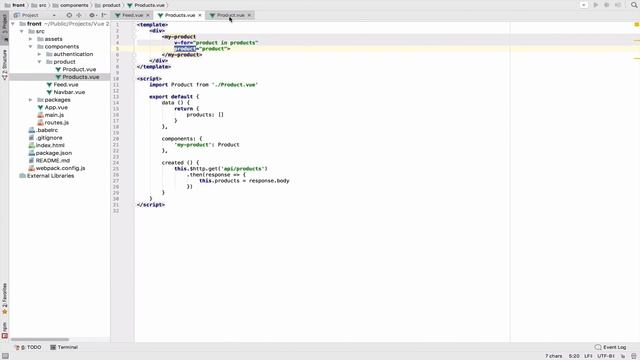Expand the assets folder arrow
Screen dimensions: 640x360
point(31,39)
